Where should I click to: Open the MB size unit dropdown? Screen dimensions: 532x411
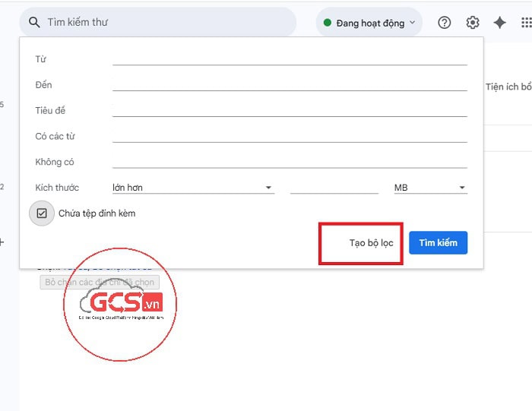point(431,188)
